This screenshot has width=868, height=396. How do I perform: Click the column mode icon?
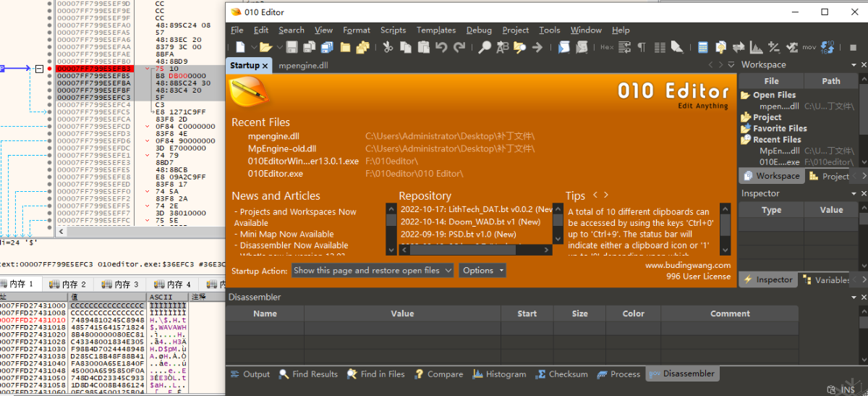point(659,47)
